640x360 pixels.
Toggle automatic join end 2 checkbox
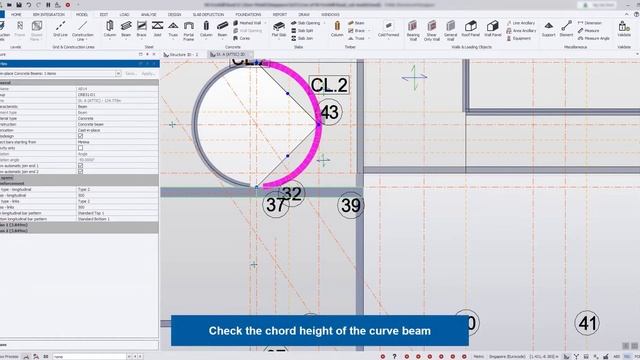(x=80, y=171)
